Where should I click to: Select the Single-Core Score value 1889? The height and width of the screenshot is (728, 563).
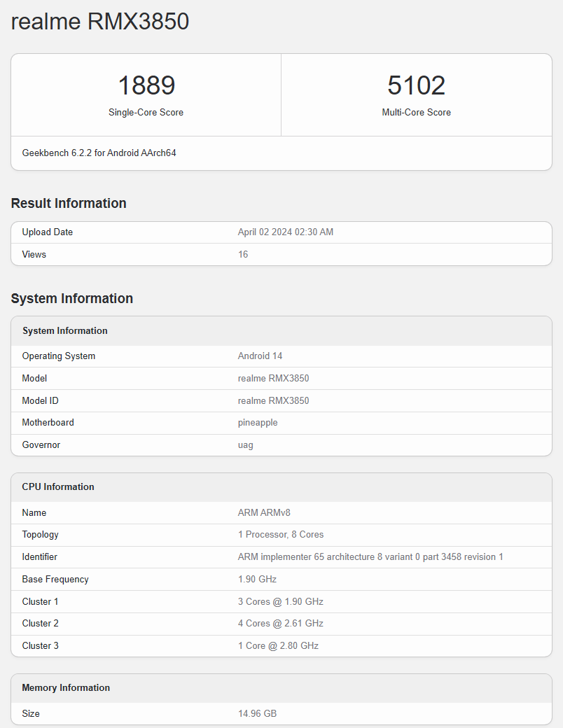tap(145, 85)
